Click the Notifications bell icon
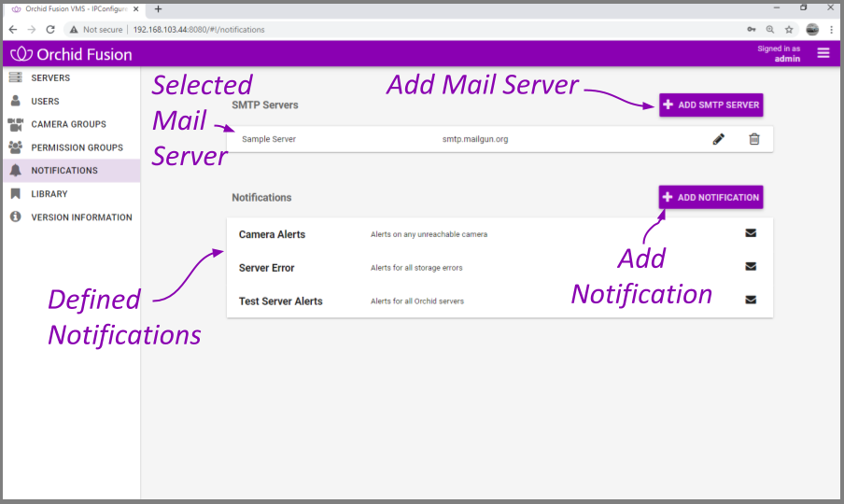 [16, 171]
